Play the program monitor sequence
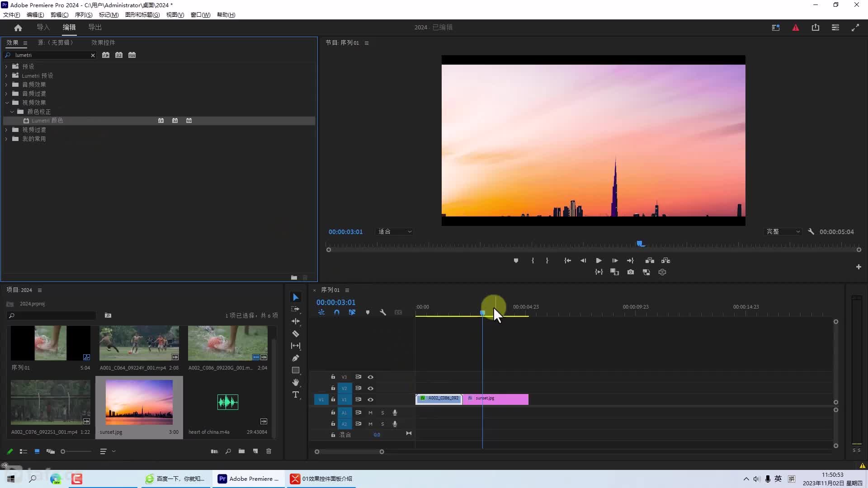Image resolution: width=868 pixels, height=488 pixels. [599, 261]
